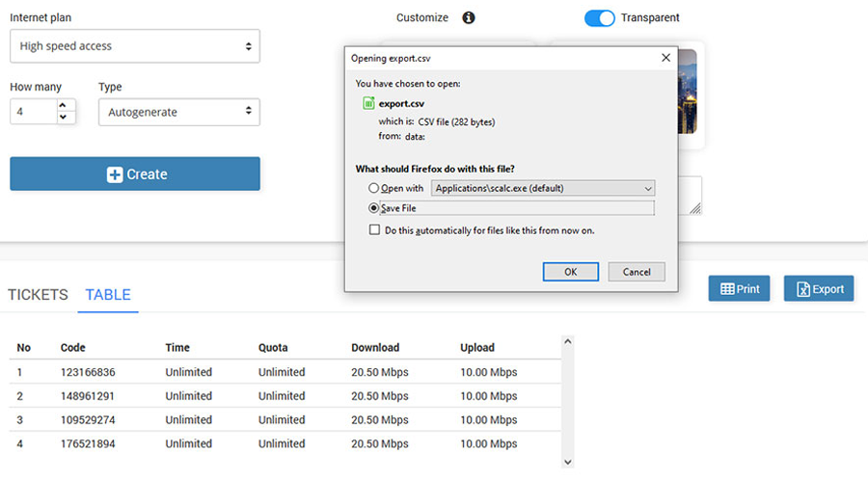The width and height of the screenshot is (868, 480).
Task: Click the table icon on Print button
Action: pyautogui.click(x=727, y=289)
